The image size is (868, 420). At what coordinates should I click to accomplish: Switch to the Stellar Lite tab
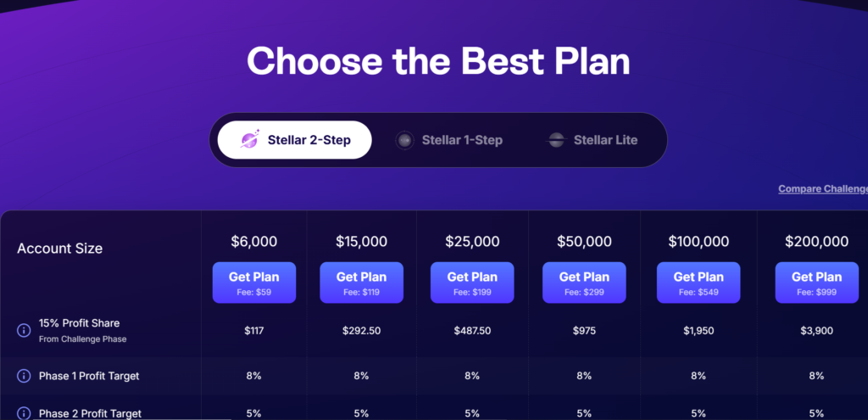[x=593, y=140]
